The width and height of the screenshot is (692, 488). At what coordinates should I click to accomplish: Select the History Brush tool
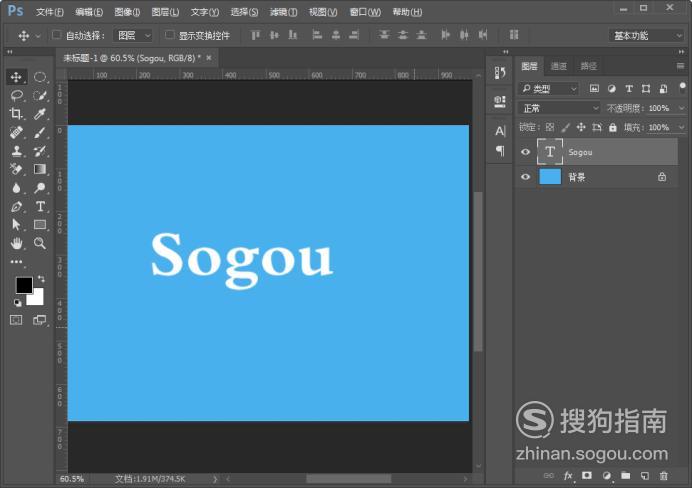(40, 151)
